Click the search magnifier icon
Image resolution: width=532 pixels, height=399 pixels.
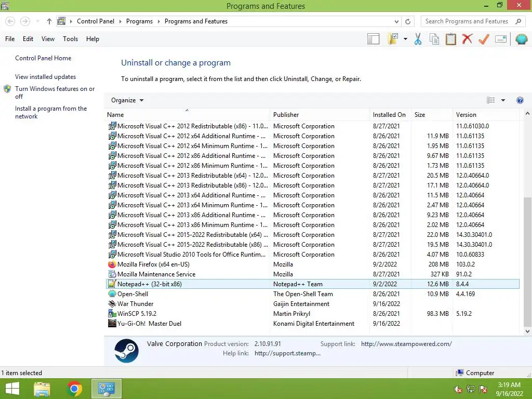(518, 21)
